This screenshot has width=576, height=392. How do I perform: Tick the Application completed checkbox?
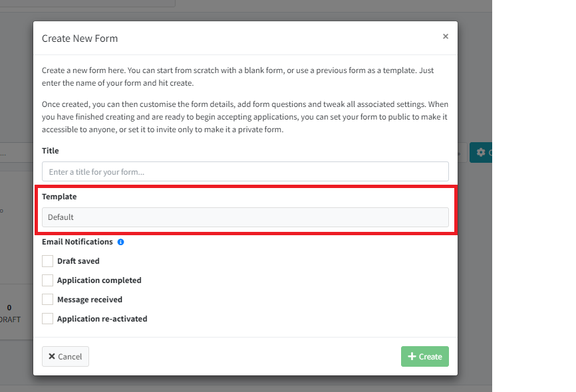click(47, 280)
